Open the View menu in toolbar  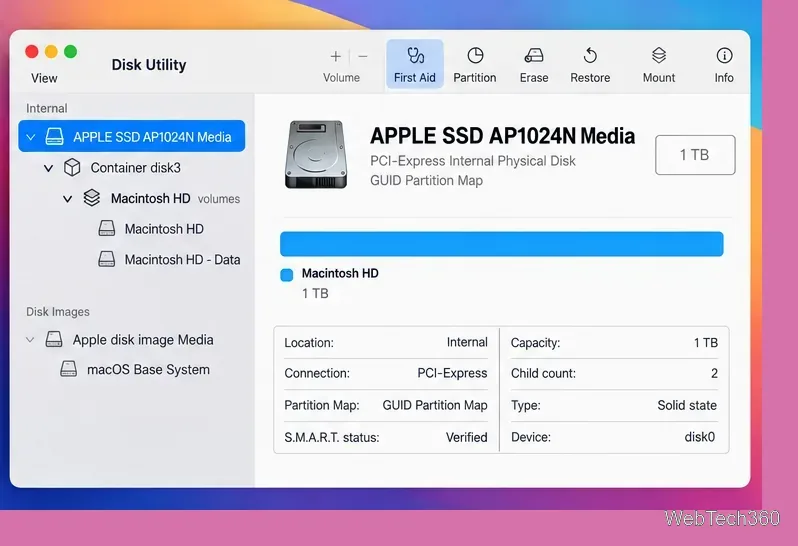coord(44,78)
